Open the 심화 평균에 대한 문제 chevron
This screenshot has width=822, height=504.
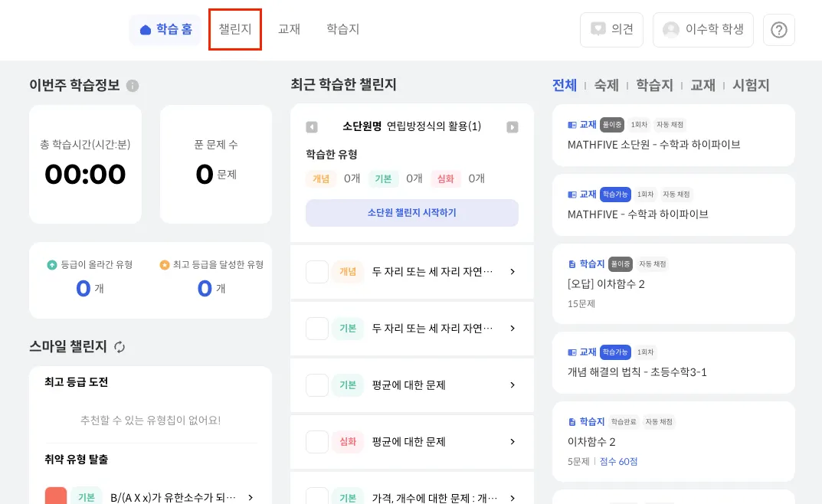click(x=512, y=442)
